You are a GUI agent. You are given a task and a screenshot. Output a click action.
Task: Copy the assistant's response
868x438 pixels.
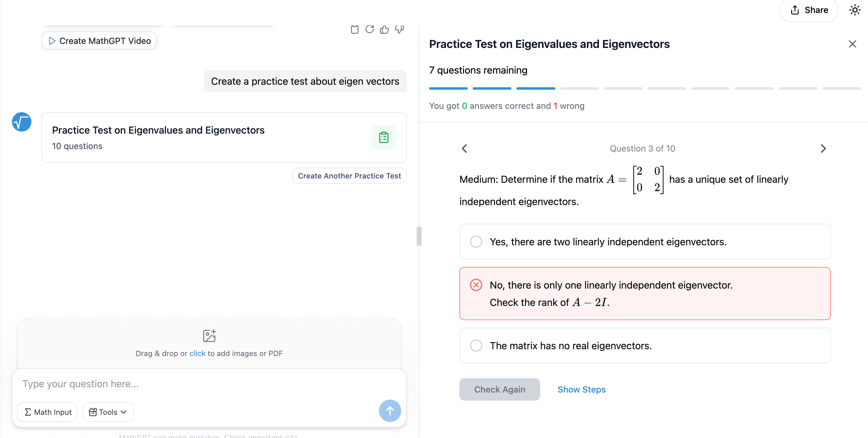point(354,30)
